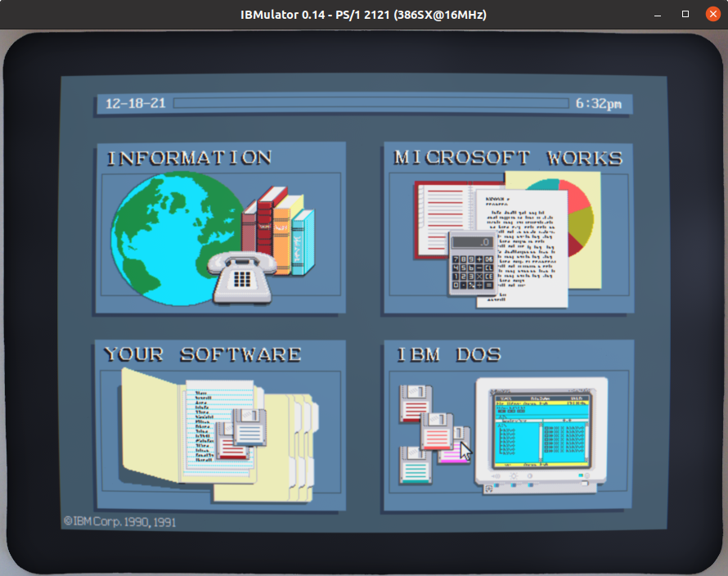
Task: Open the calculator icon in Microsoft Works
Action: click(472, 263)
